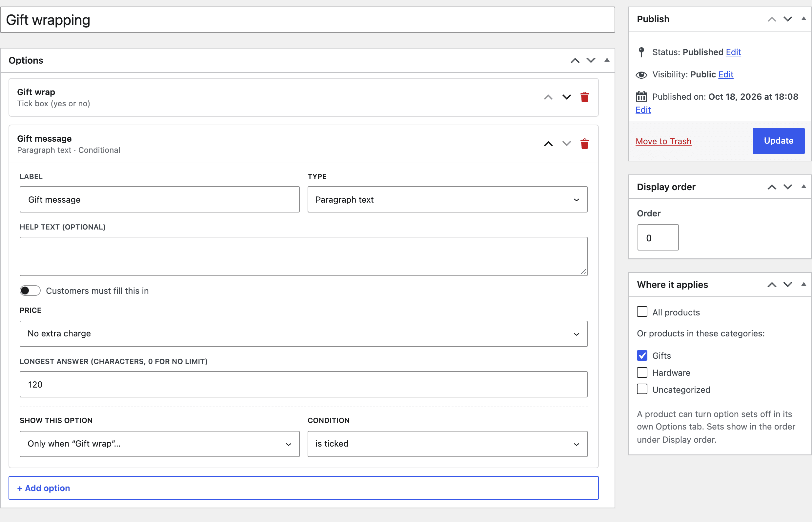Uncheck the Gifts category

coord(642,355)
